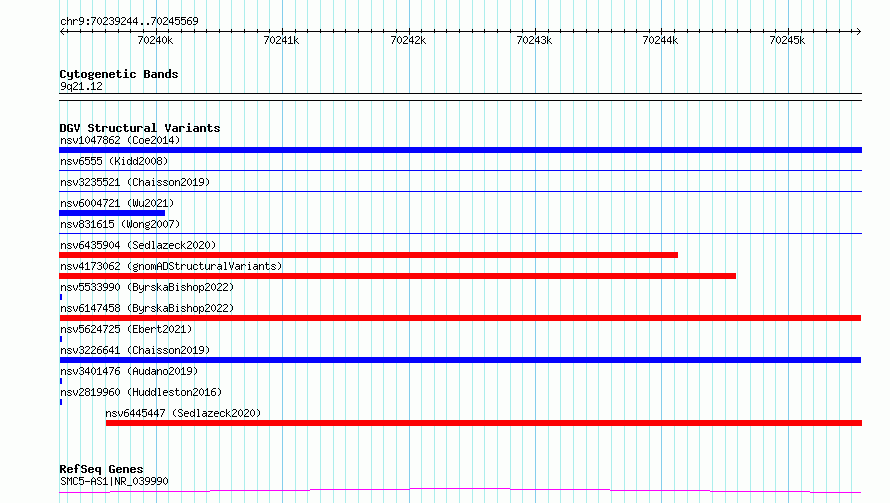Screen dimensions: 890x503
Task: Open variant nsv6445447 (Sedlazeck2020) label
Action: tap(183, 413)
